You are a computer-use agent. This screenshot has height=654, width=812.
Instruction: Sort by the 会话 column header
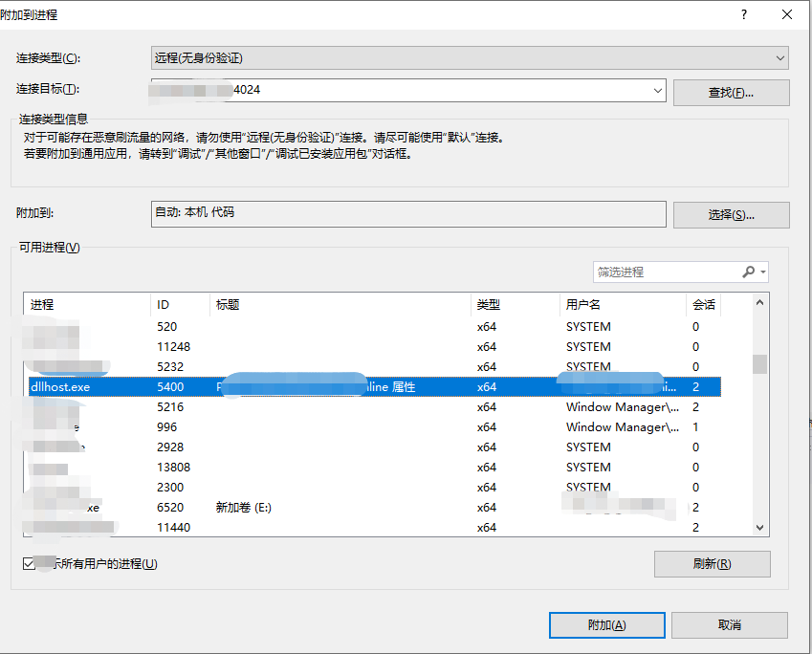[x=703, y=304]
